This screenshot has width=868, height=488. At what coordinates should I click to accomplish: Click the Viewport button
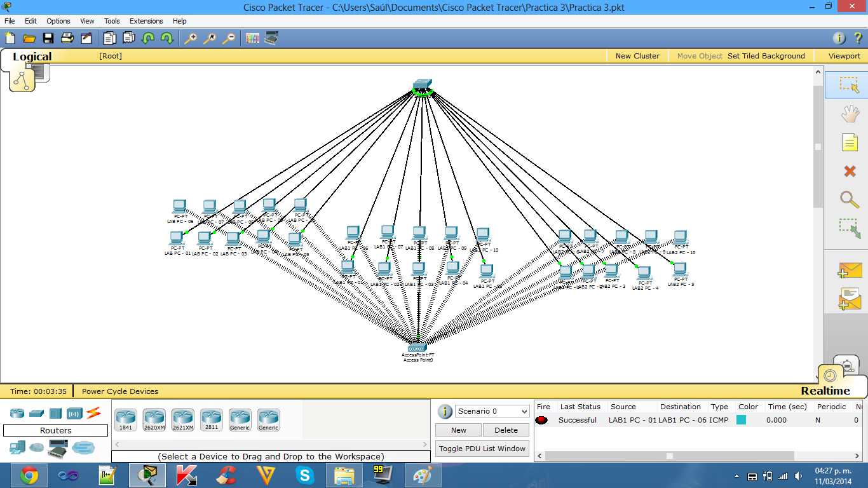tap(844, 56)
